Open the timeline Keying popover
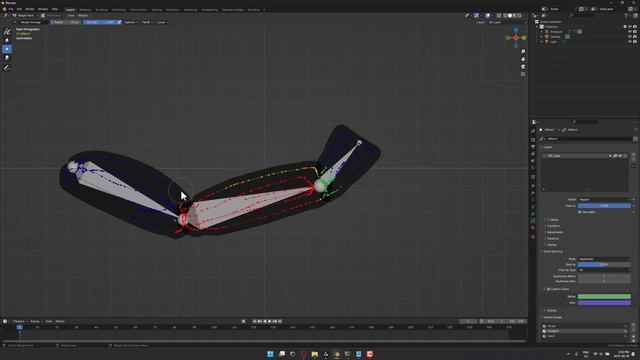Screen dimensions: 640x360 [x=36, y=321]
